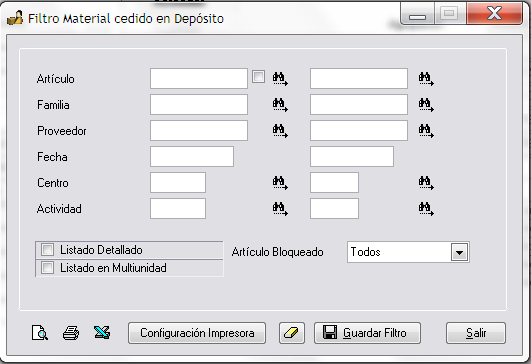The height and width of the screenshot is (364, 531).
Task: Click into the first Artículo input field
Action: (199, 79)
